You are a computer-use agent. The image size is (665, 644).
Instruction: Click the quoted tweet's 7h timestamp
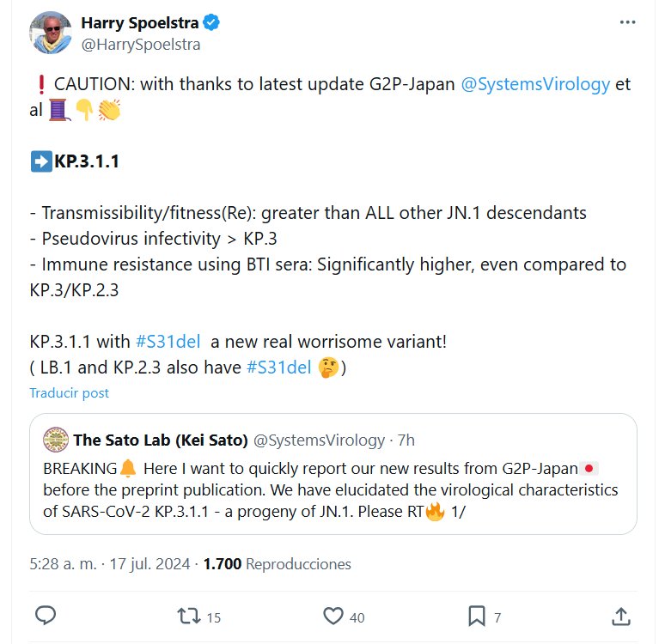click(406, 440)
